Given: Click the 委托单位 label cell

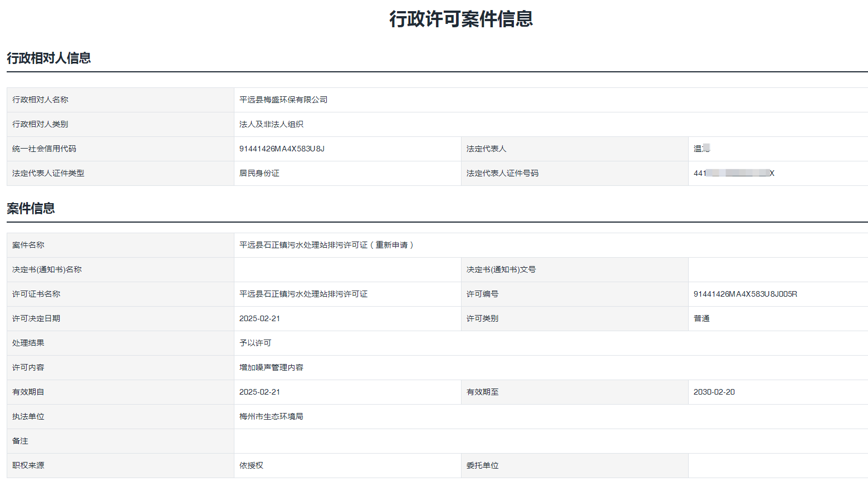Looking at the screenshot, I should point(483,465).
